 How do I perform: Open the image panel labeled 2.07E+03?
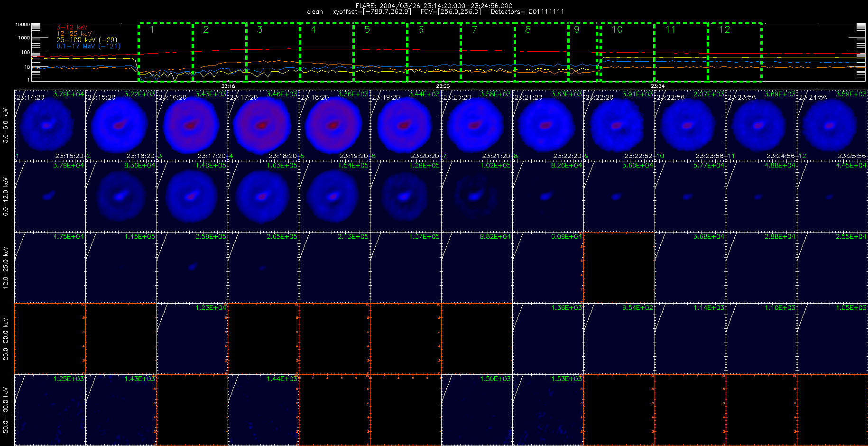[x=690, y=125]
